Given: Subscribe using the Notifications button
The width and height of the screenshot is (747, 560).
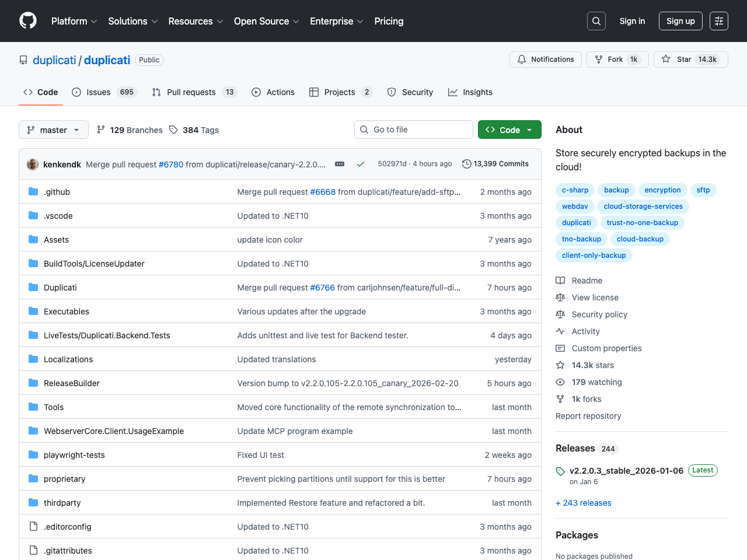Looking at the screenshot, I should coord(545,59).
